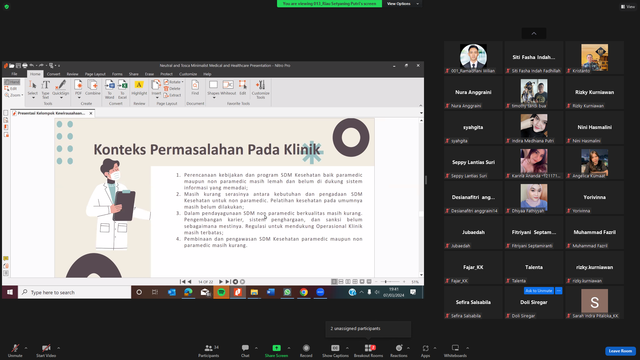Jump to last page in Nitro Pro

point(228,282)
